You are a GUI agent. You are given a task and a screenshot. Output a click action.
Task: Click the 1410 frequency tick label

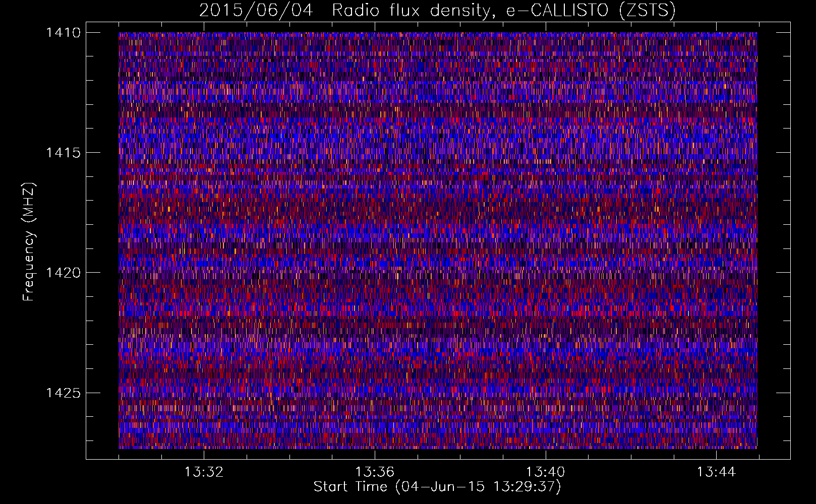coord(63,33)
